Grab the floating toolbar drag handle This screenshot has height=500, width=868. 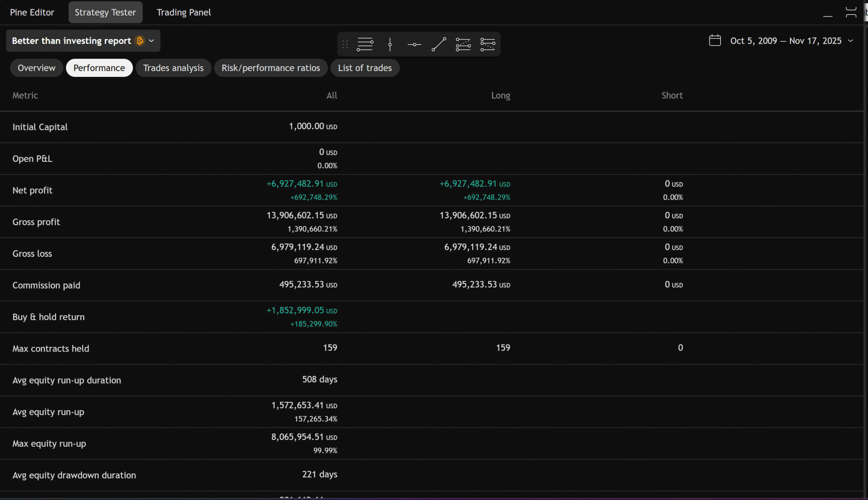pyautogui.click(x=345, y=44)
